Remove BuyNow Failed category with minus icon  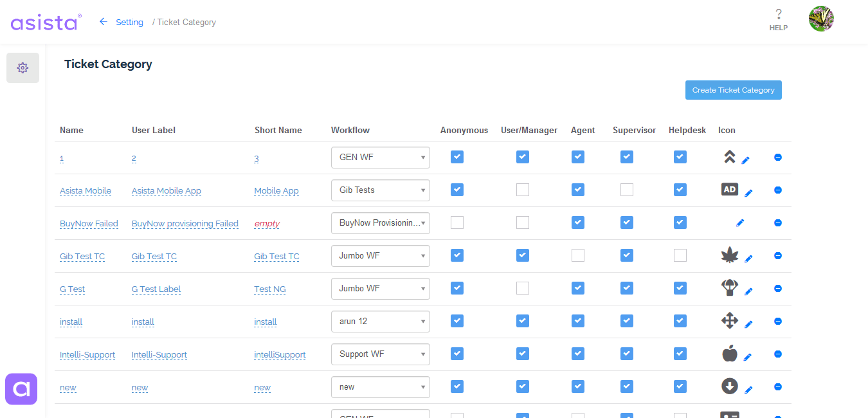pos(778,223)
